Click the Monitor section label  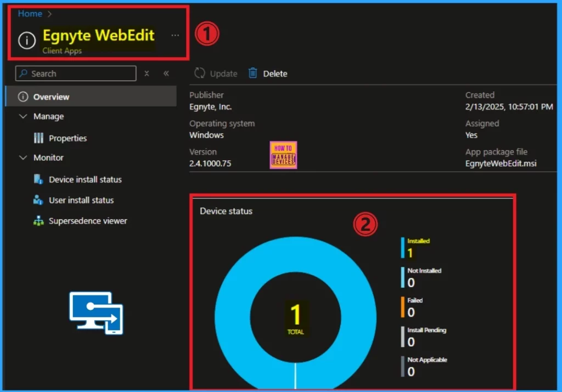[x=48, y=157]
